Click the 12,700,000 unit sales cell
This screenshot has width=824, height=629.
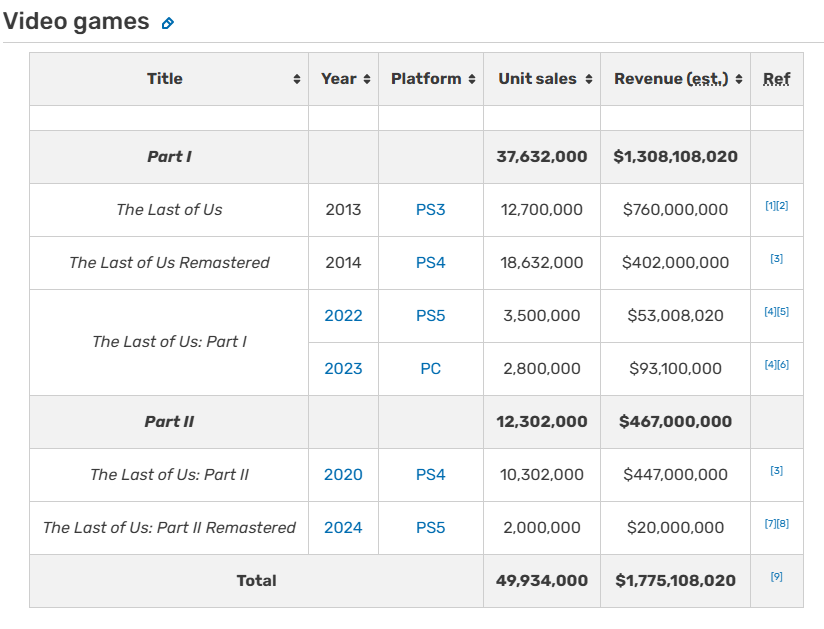click(x=542, y=210)
